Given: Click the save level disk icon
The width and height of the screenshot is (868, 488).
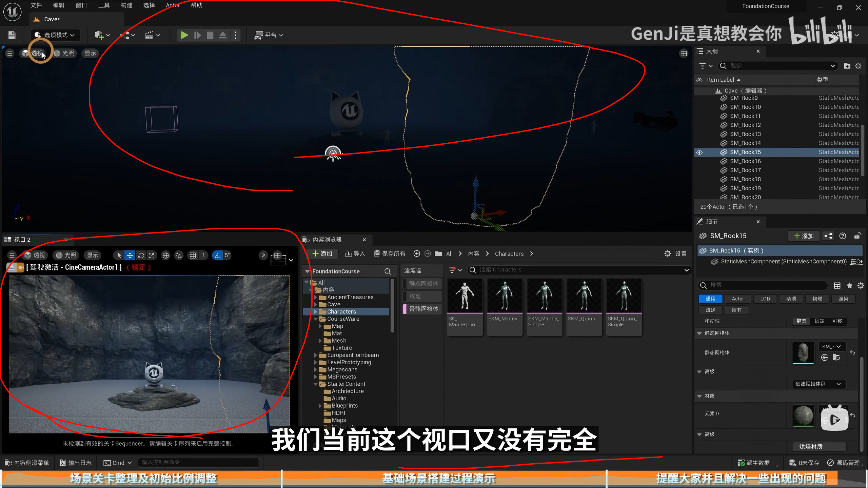Looking at the screenshot, I should coord(12,35).
